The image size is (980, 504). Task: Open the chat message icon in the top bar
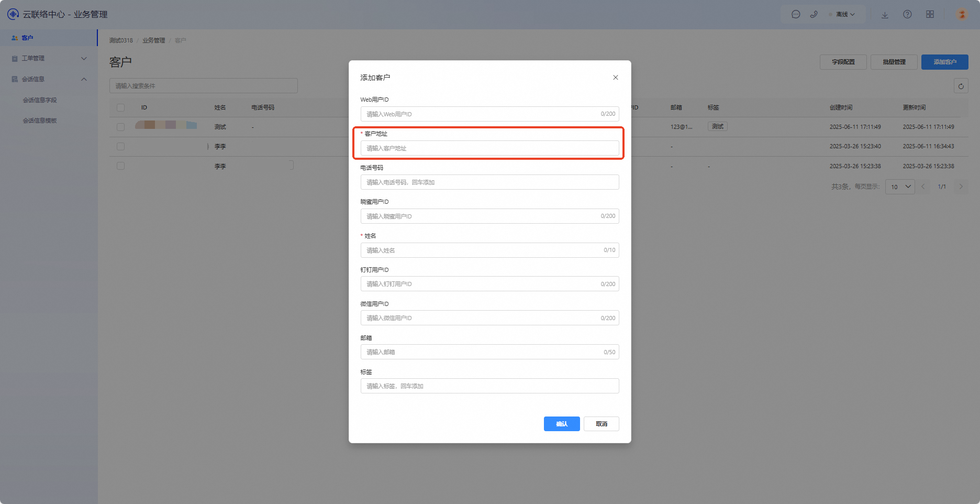tap(796, 15)
